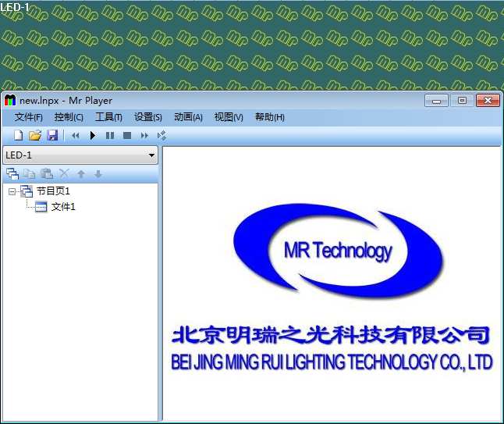Save project with the floppy disk icon
Screen dimensions: 504x424
point(52,135)
